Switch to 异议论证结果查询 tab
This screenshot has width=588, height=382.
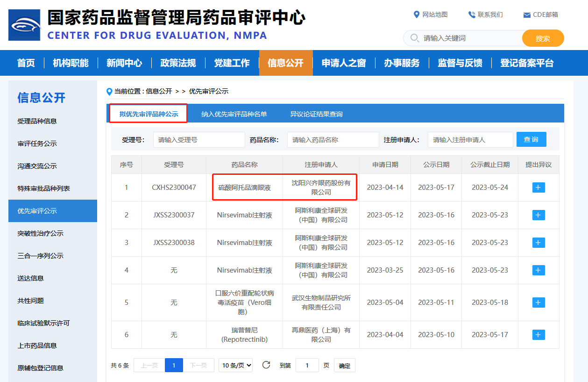coord(316,114)
